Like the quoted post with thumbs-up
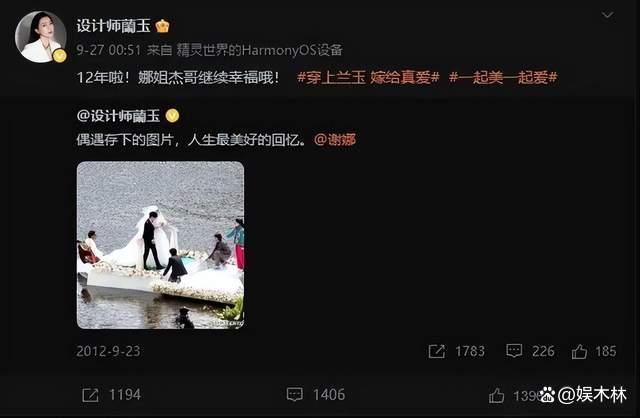This screenshot has height=418, width=640. (579, 351)
